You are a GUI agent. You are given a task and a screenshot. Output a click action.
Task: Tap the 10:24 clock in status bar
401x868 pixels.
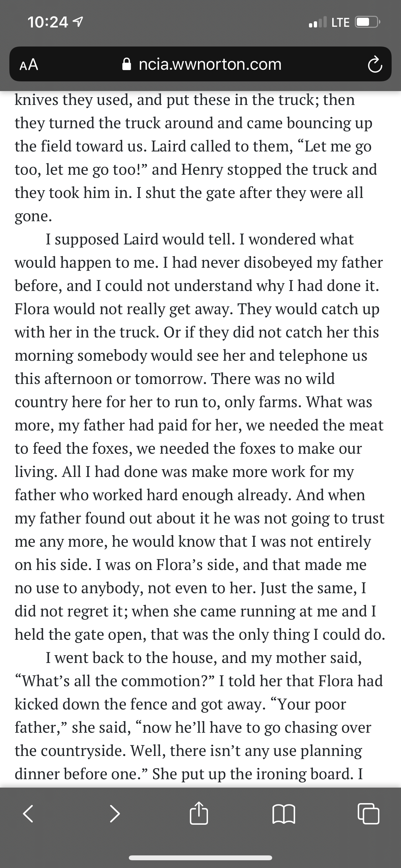[47, 22]
